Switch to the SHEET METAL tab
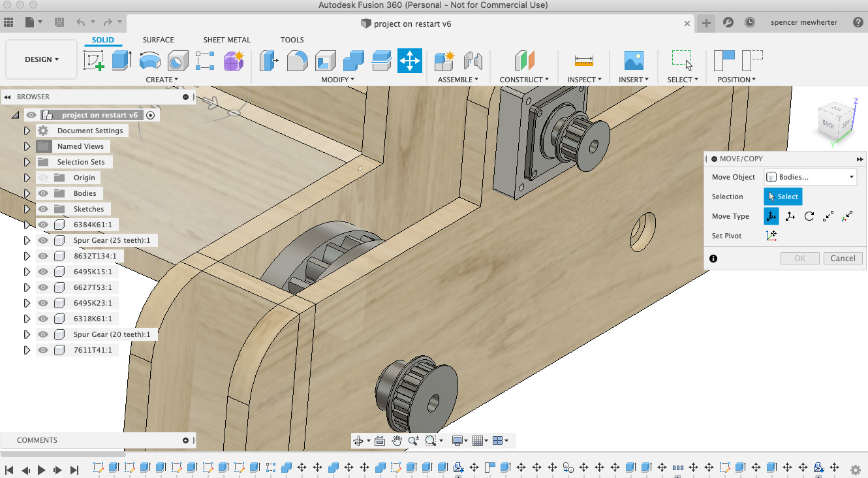Viewport: 868px width, 478px height. coord(227,40)
